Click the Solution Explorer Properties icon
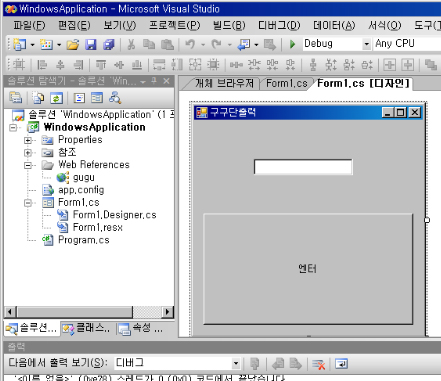 pos(16,98)
